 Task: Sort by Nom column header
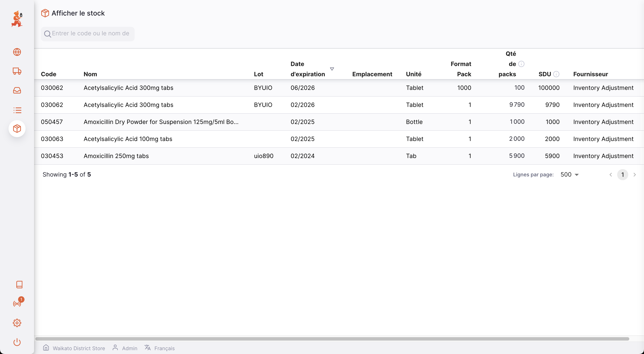pos(90,74)
